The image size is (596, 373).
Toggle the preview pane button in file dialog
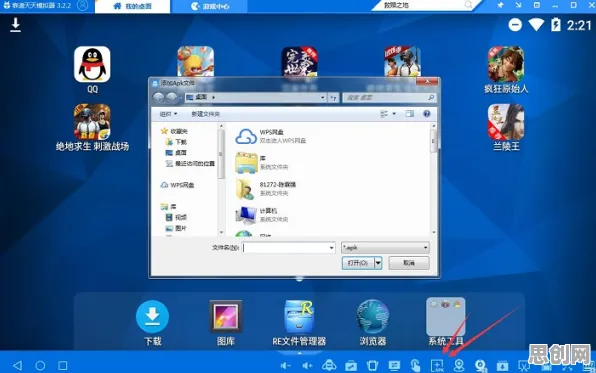(409, 114)
